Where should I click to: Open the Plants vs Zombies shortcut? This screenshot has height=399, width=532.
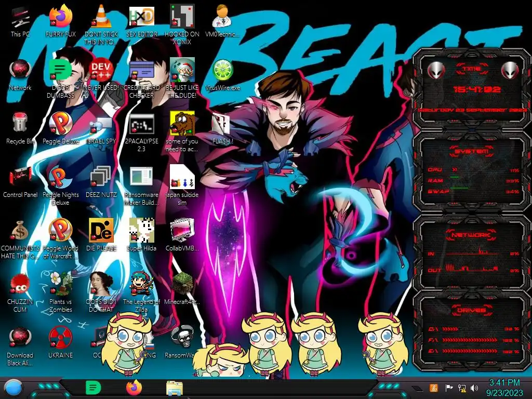tap(61, 284)
